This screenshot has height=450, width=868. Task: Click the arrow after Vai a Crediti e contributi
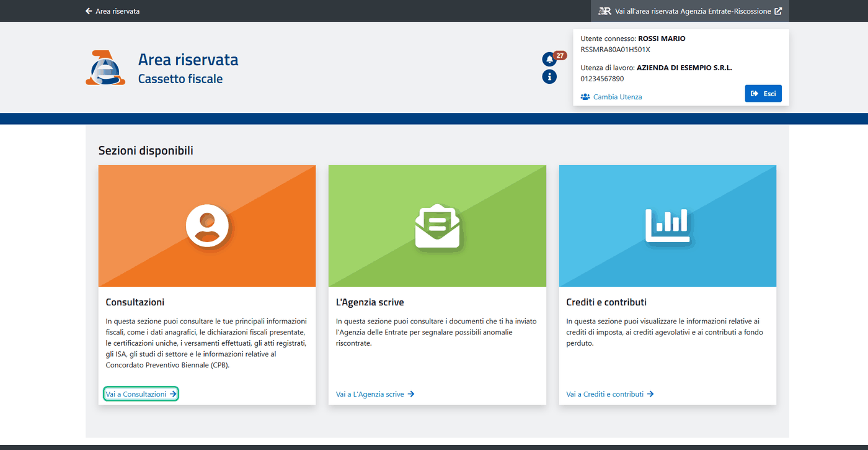(650, 394)
